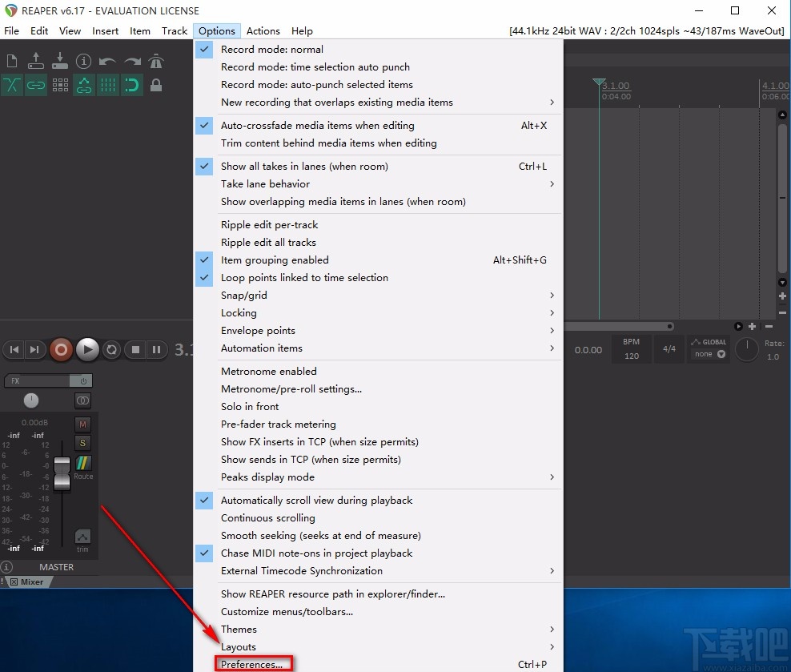Expand the Automation items submenu
The width and height of the screenshot is (791, 672).
[379, 348]
